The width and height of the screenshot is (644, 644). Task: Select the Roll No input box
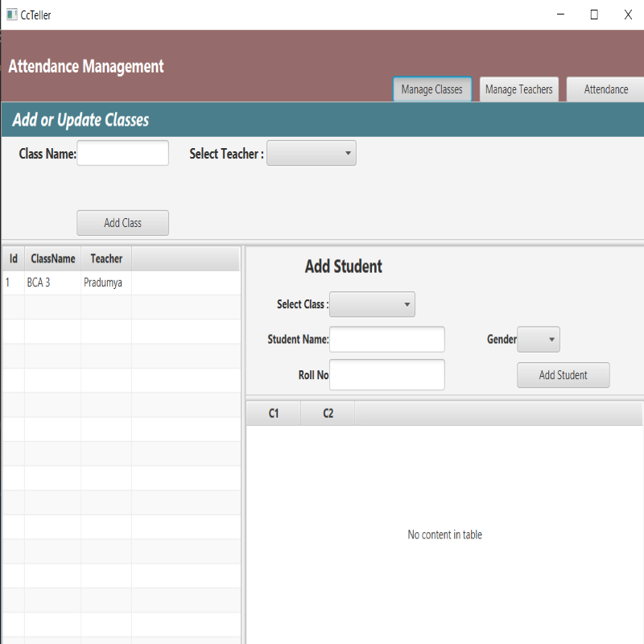coord(387,375)
